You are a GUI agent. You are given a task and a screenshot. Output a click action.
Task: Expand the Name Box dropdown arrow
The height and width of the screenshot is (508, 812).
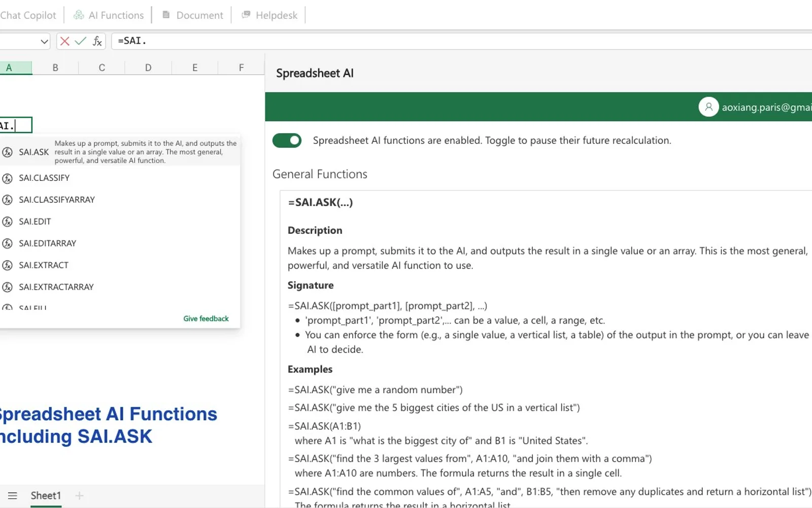tap(44, 41)
